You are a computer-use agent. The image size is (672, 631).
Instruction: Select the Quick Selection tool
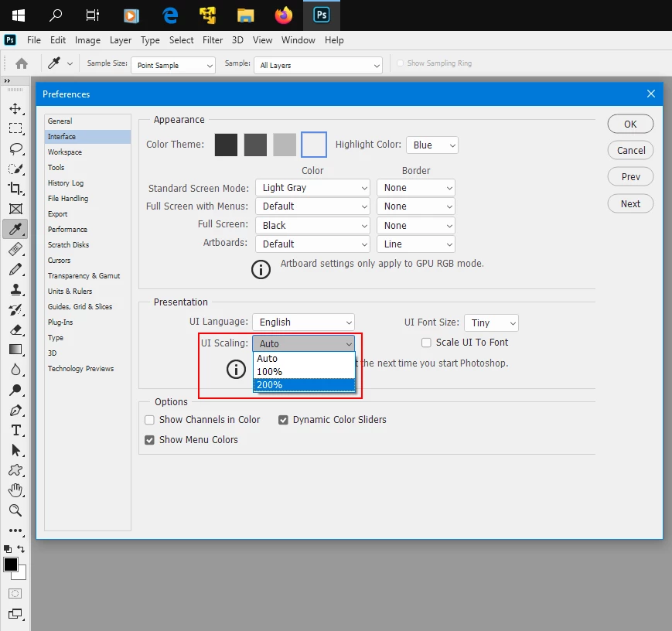click(15, 169)
